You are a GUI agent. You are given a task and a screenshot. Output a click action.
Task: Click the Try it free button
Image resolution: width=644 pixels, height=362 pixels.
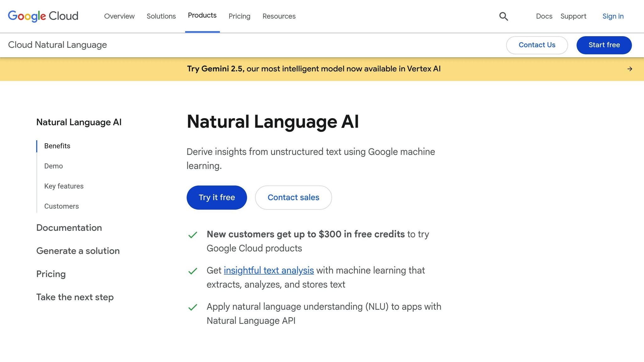coord(217,197)
